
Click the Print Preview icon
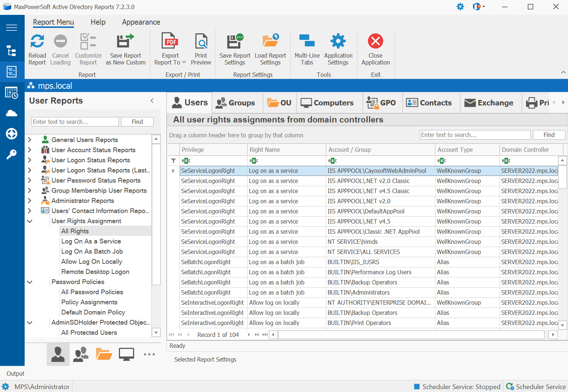click(x=201, y=41)
